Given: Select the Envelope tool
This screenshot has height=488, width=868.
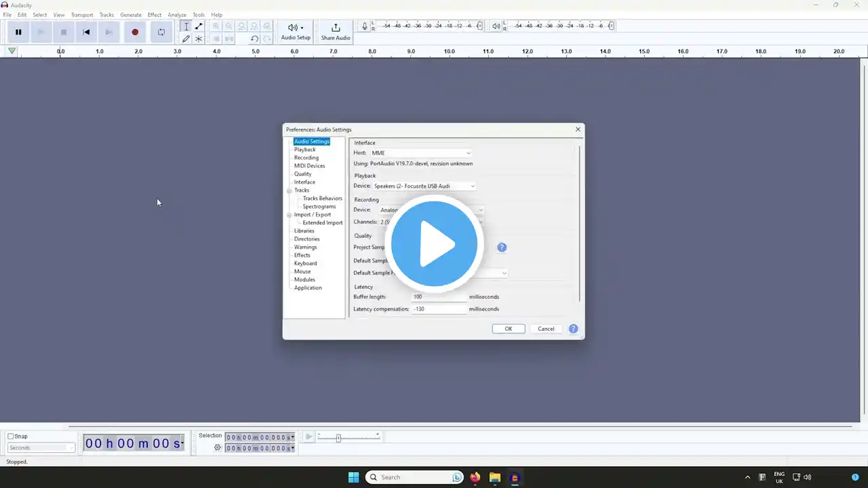Looking at the screenshot, I should [199, 26].
